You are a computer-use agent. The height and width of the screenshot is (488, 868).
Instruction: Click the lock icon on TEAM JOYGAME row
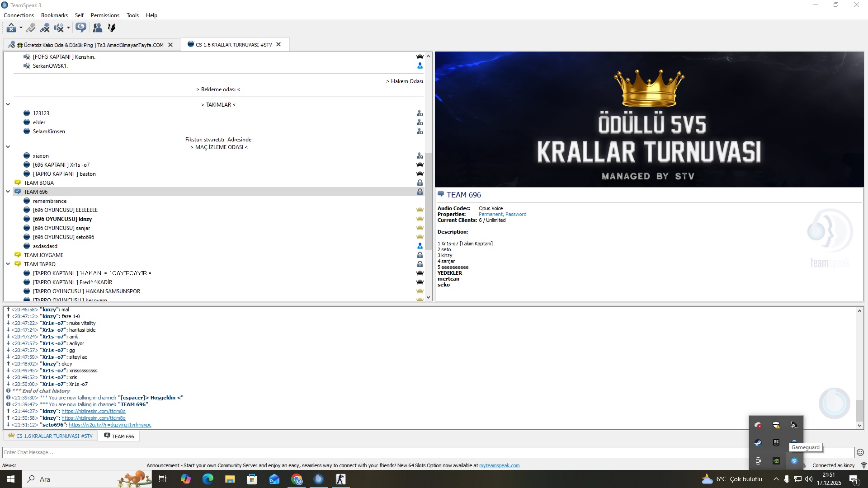click(x=420, y=255)
